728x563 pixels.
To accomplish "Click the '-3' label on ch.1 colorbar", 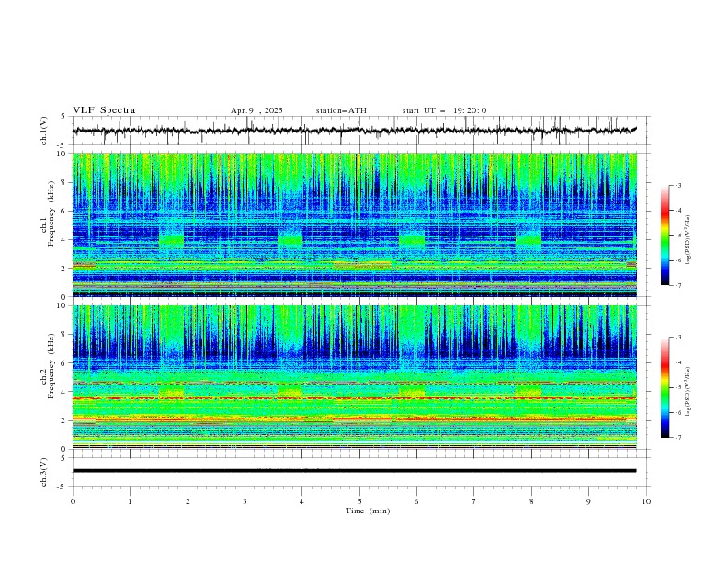I will pyautogui.click(x=677, y=185).
